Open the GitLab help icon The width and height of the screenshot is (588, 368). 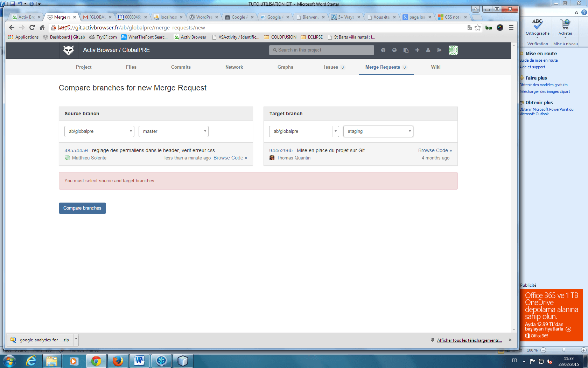coord(383,50)
